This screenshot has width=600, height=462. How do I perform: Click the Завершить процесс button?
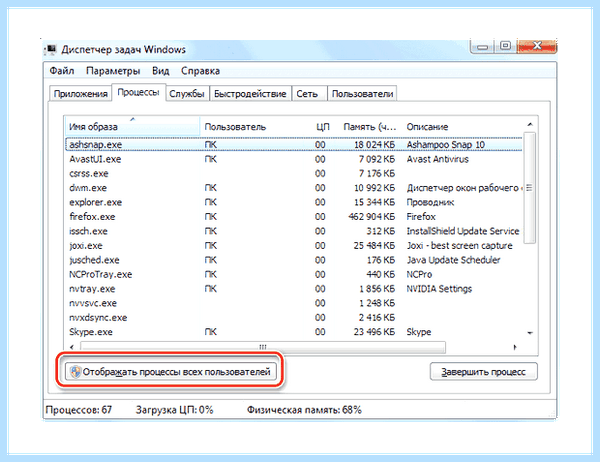pyautogui.click(x=484, y=372)
